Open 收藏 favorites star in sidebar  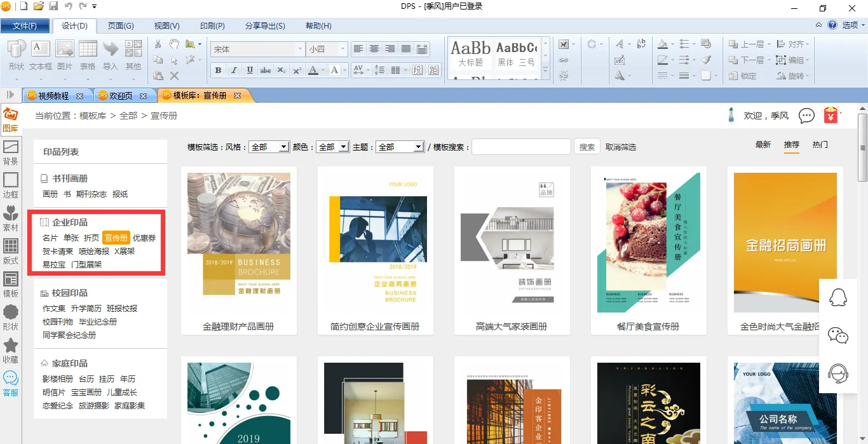pyautogui.click(x=11, y=351)
